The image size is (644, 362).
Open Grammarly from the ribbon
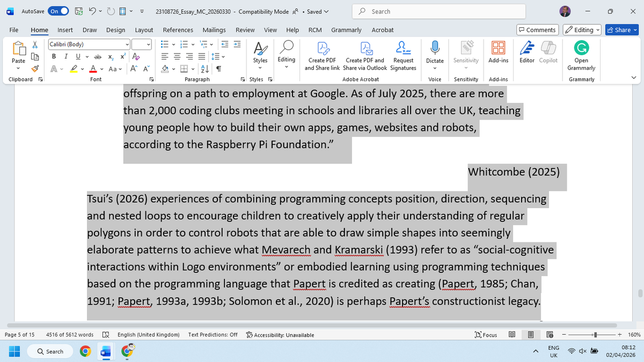pos(581,56)
